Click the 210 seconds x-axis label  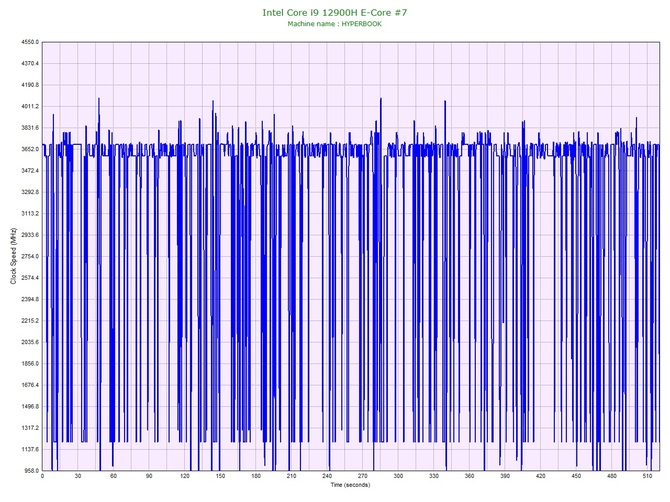[291, 476]
